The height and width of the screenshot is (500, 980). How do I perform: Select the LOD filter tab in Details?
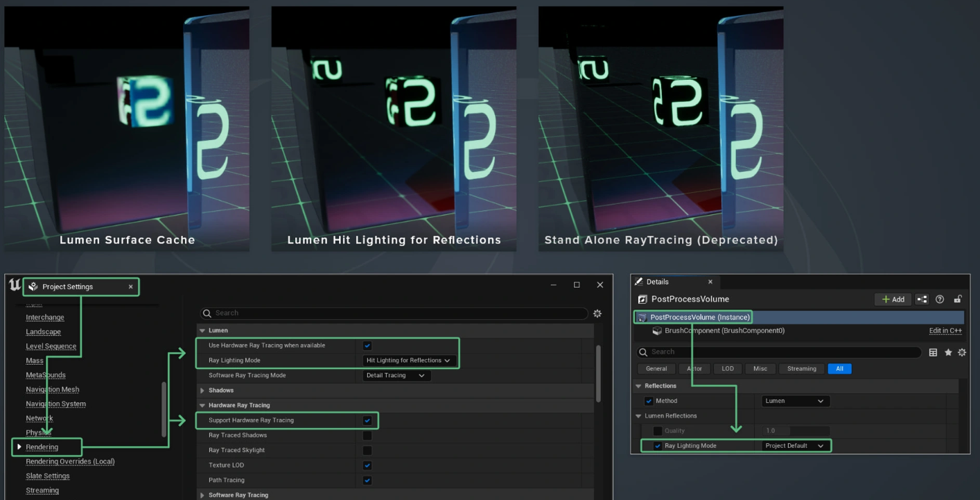727,368
